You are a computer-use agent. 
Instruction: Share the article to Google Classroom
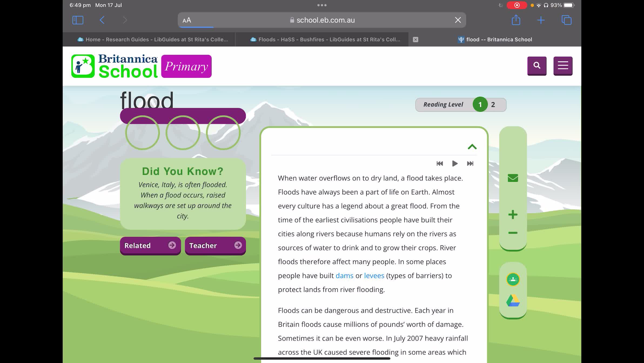[x=513, y=279]
